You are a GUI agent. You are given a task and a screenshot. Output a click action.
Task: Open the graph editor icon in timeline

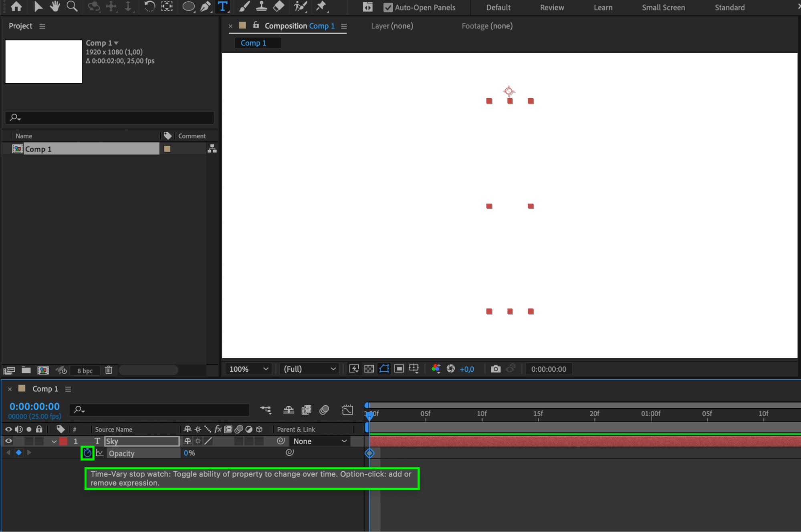(x=347, y=409)
